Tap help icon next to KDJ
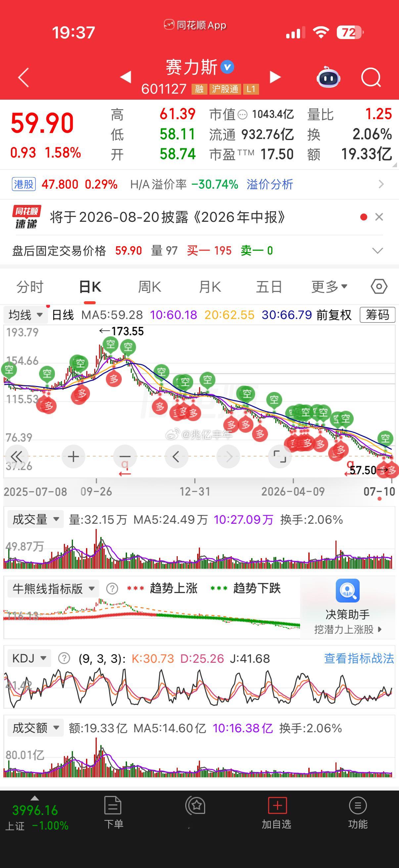399x868 pixels. [x=64, y=658]
